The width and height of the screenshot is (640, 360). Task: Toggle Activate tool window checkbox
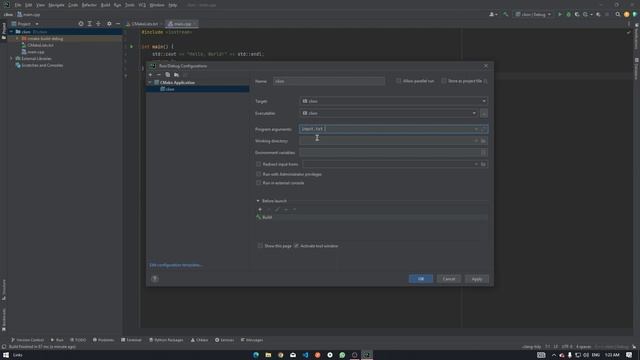tap(296, 246)
